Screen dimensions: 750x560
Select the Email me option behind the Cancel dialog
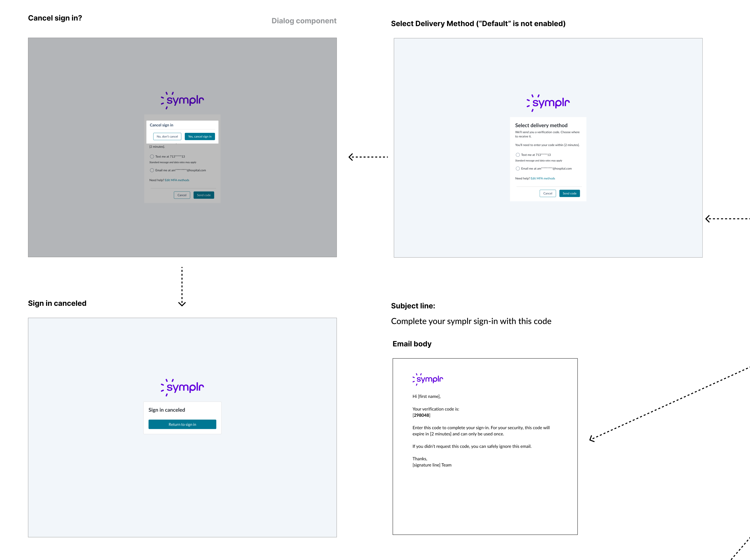(152, 170)
